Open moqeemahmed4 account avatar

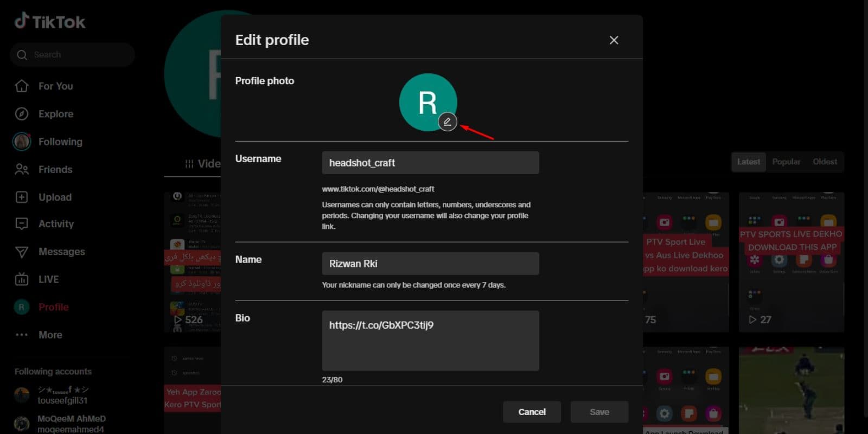(x=22, y=424)
